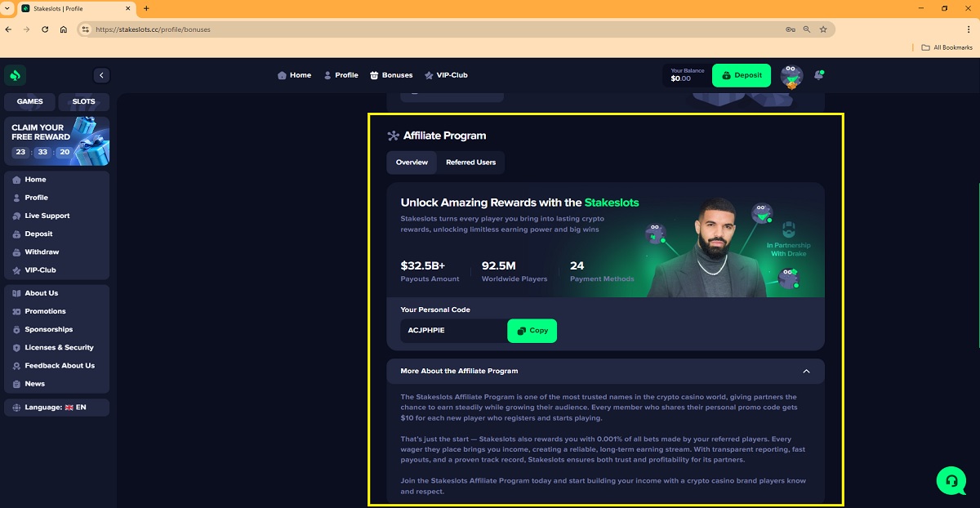Click the user avatar icon
980x508 pixels.
791,76
